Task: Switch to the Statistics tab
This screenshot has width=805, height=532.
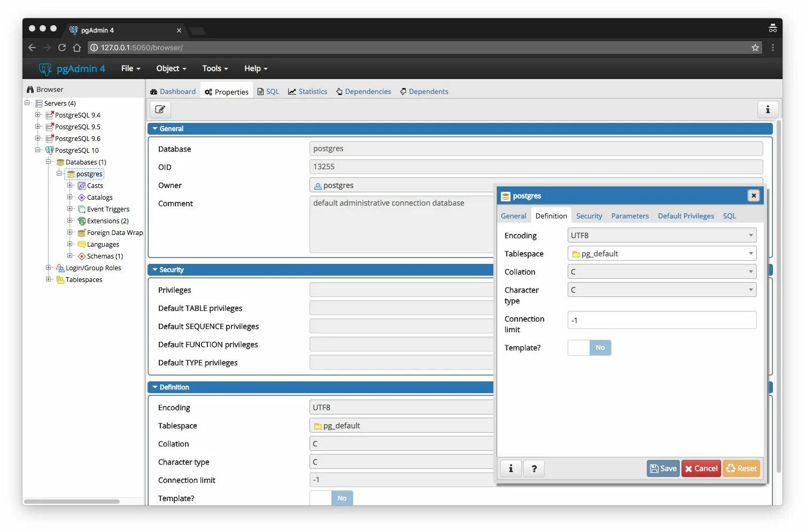Action: [307, 91]
